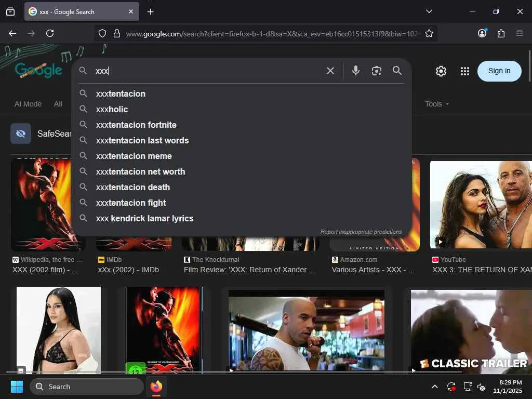Open 'XXX (2002 film)' Wikipedia link
532x399 pixels.
click(46, 270)
